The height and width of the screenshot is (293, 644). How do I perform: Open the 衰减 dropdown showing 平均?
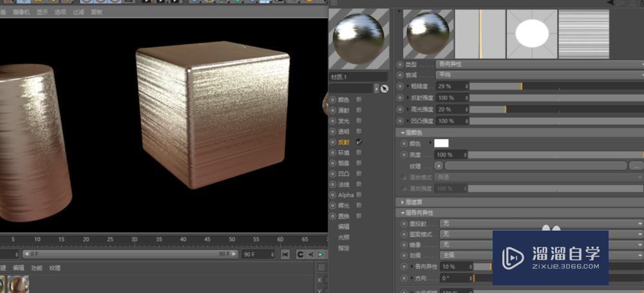540,75
